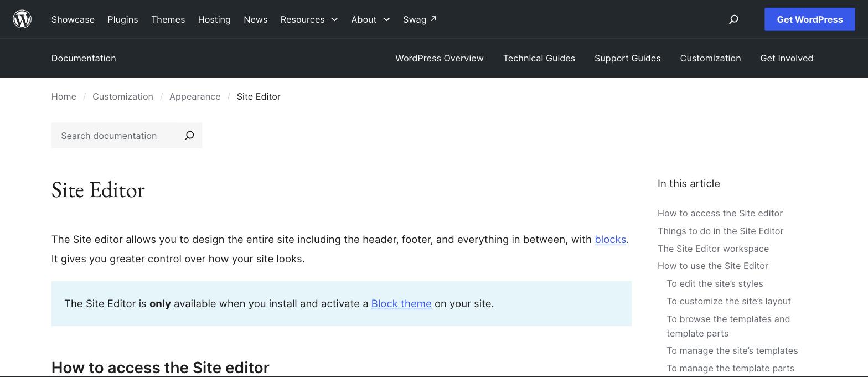Follow the blocks hyperlink
The width and height of the screenshot is (868, 377).
pos(610,240)
